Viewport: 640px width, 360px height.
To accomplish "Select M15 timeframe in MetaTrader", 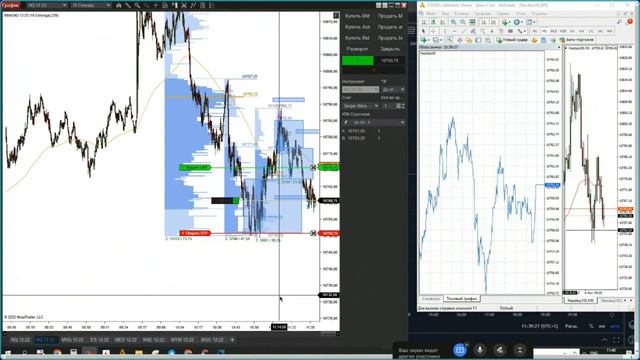I will point(553,31).
